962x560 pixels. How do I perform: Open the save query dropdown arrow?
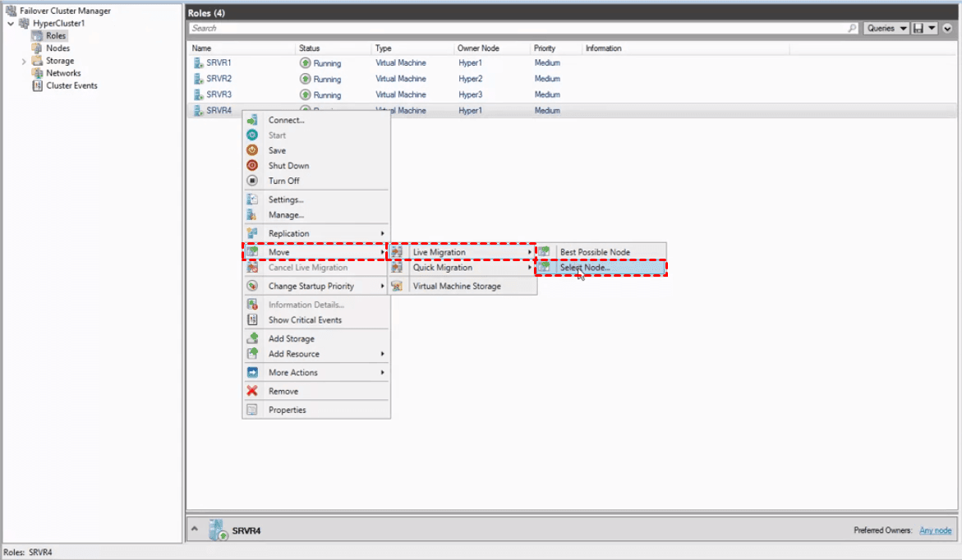[x=932, y=28]
